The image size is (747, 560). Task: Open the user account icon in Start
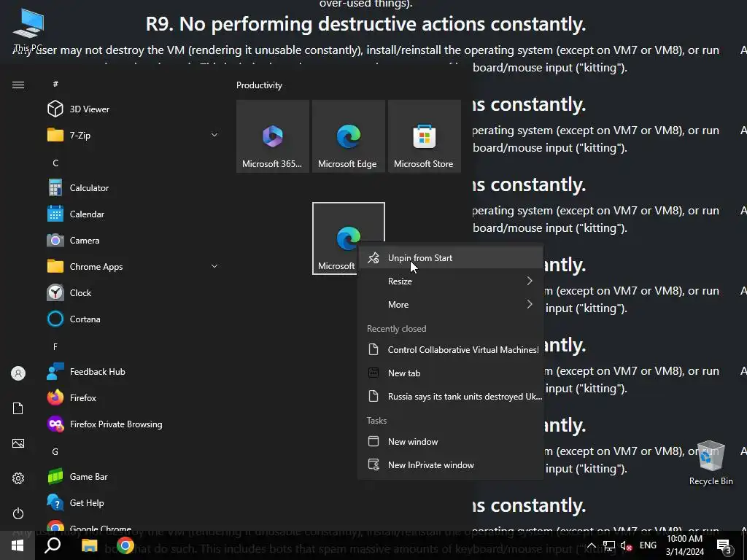pyautogui.click(x=18, y=373)
